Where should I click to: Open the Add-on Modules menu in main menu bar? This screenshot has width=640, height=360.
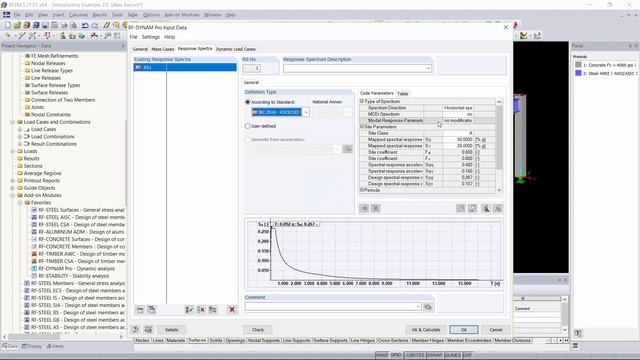point(182,15)
